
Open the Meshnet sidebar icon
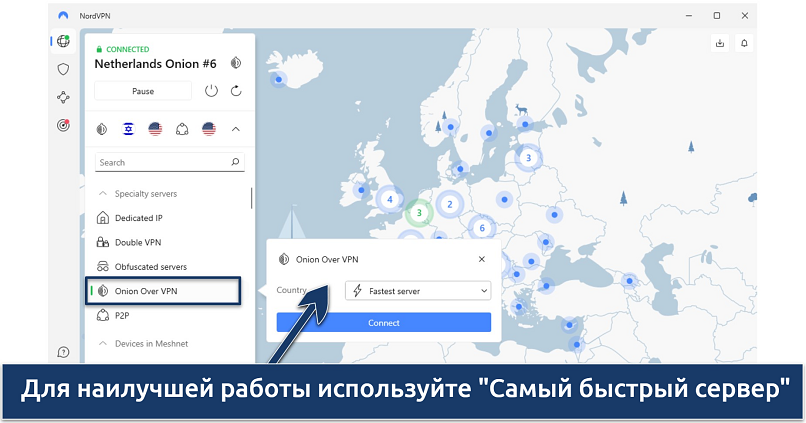(x=64, y=97)
